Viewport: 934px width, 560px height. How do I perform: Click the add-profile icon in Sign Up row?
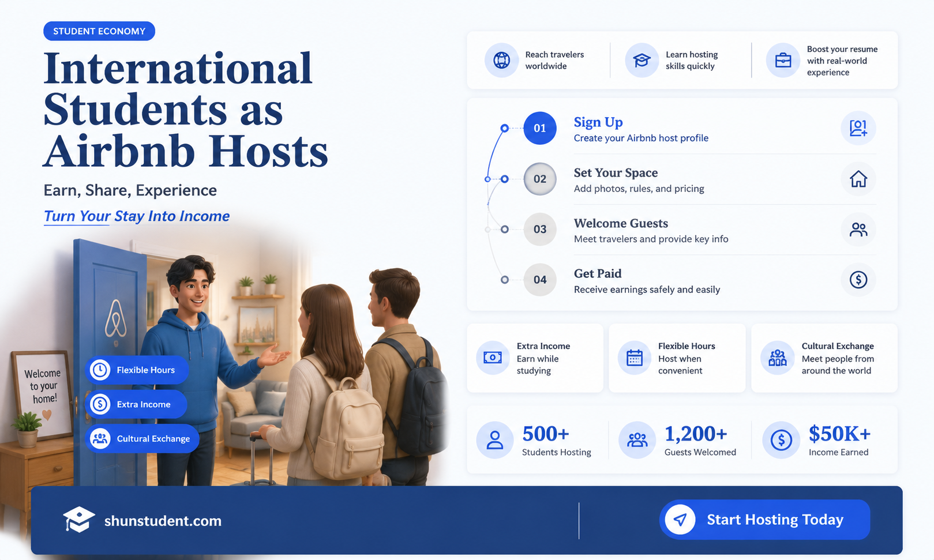858,128
